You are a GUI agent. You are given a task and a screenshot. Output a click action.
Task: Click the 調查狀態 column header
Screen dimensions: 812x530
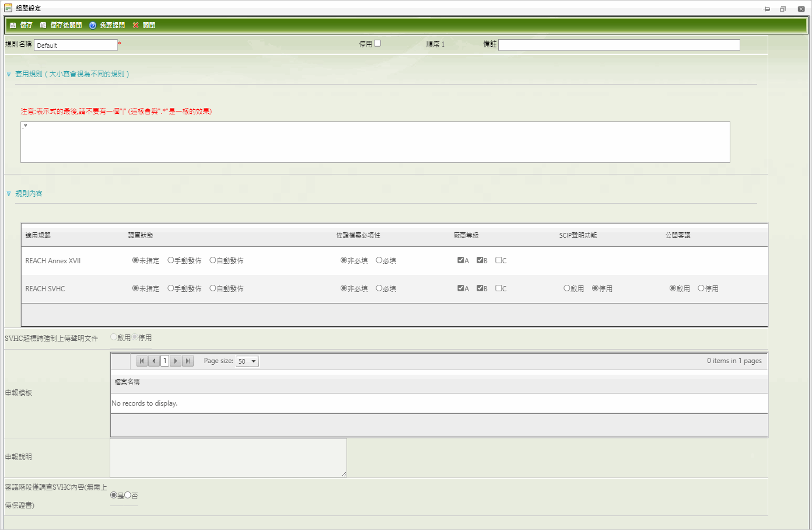(141, 235)
